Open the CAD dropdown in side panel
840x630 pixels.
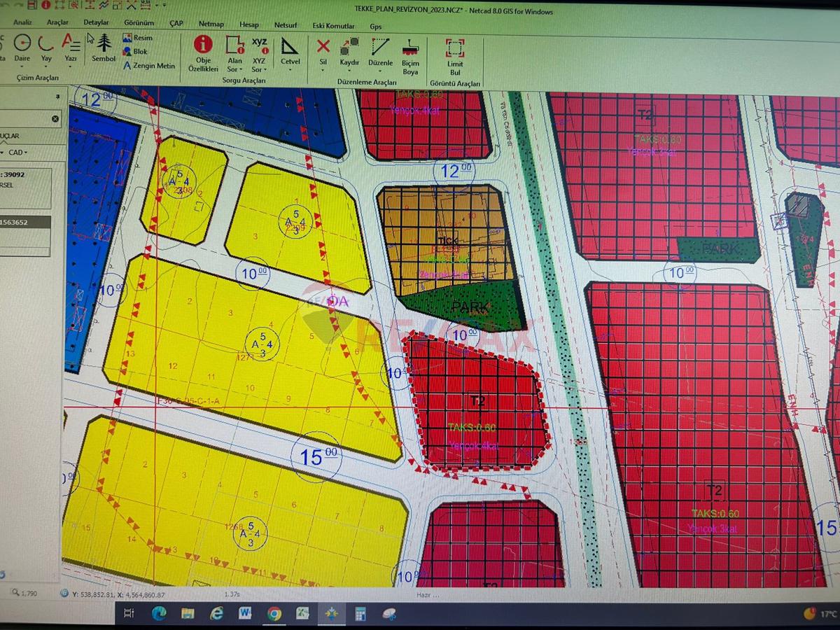[17, 152]
